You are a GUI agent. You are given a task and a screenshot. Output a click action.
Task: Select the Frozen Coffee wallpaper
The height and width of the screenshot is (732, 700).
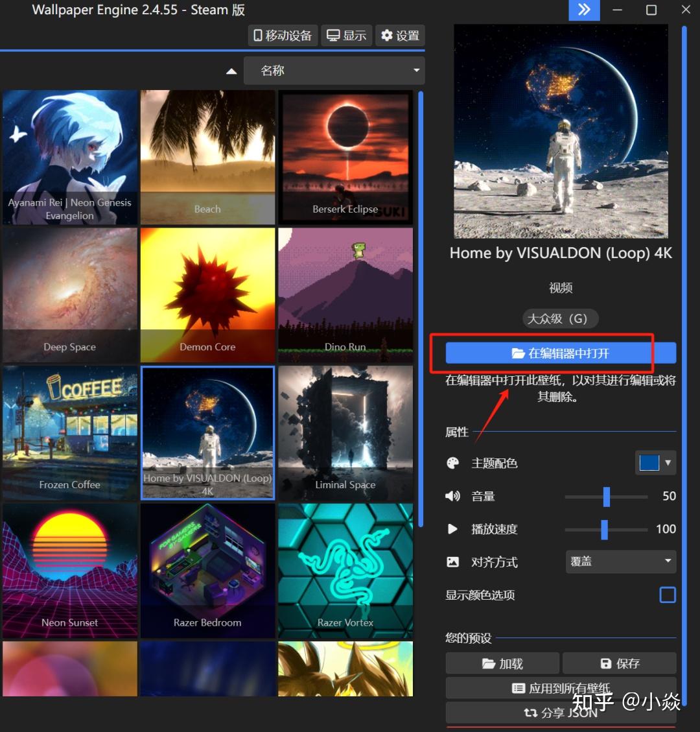[x=69, y=432]
